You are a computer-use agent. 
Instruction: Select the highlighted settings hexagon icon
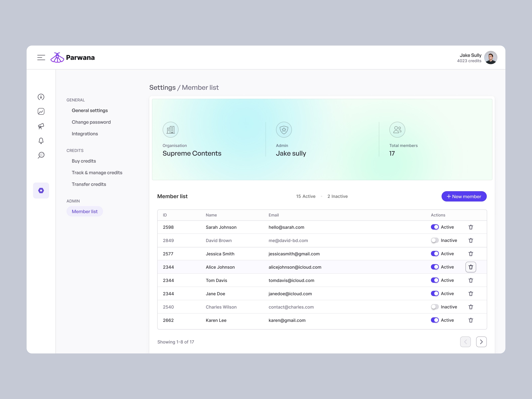point(41,190)
